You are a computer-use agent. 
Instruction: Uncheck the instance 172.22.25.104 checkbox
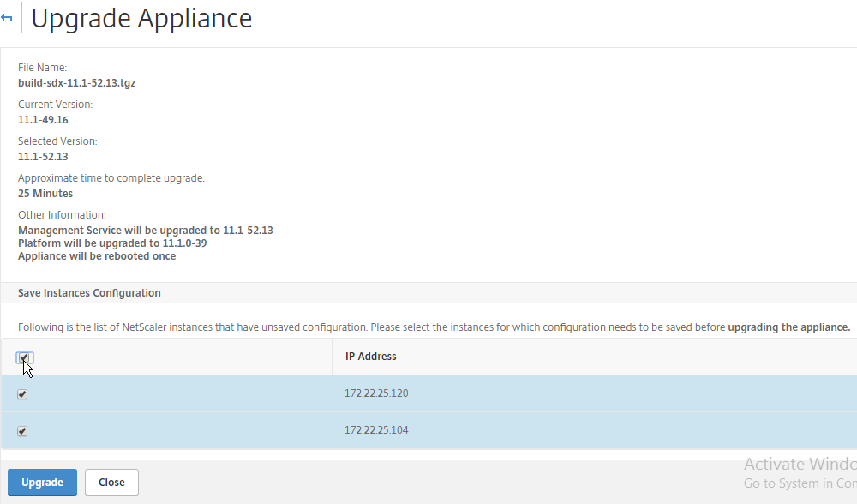tap(22, 431)
